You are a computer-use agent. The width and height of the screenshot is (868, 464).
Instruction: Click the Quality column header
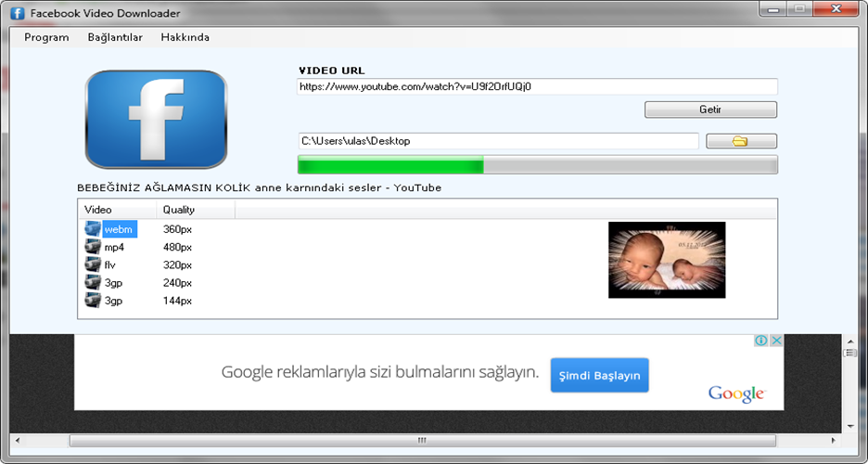click(x=196, y=210)
